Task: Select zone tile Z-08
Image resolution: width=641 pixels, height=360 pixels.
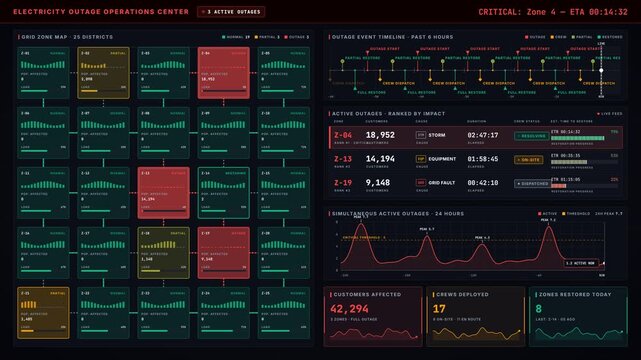Action: [164, 133]
